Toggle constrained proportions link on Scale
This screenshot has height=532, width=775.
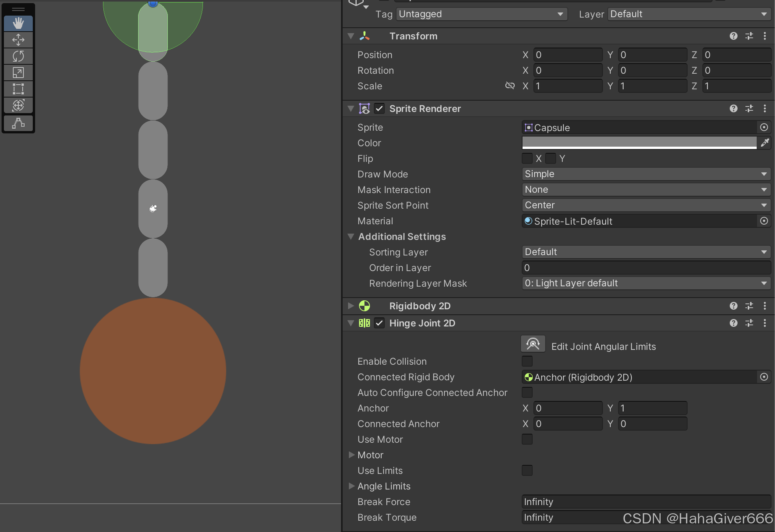click(x=510, y=86)
